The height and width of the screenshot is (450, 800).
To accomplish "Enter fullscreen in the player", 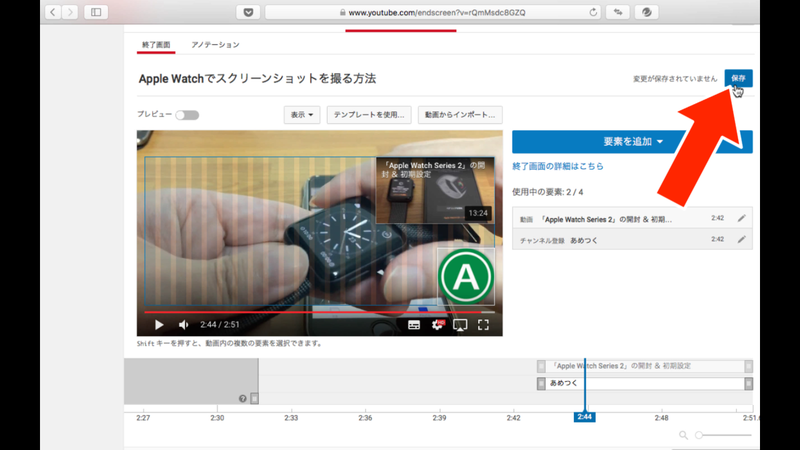I will (483, 325).
